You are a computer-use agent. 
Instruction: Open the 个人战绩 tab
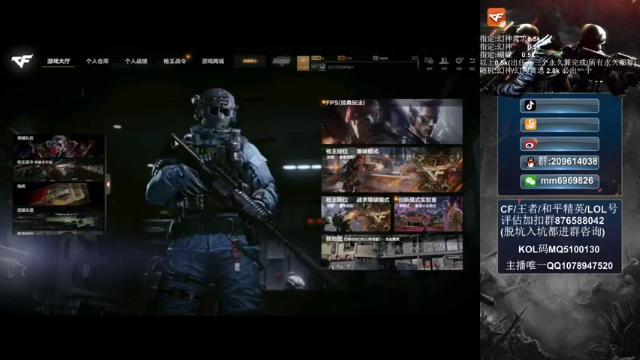136,61
